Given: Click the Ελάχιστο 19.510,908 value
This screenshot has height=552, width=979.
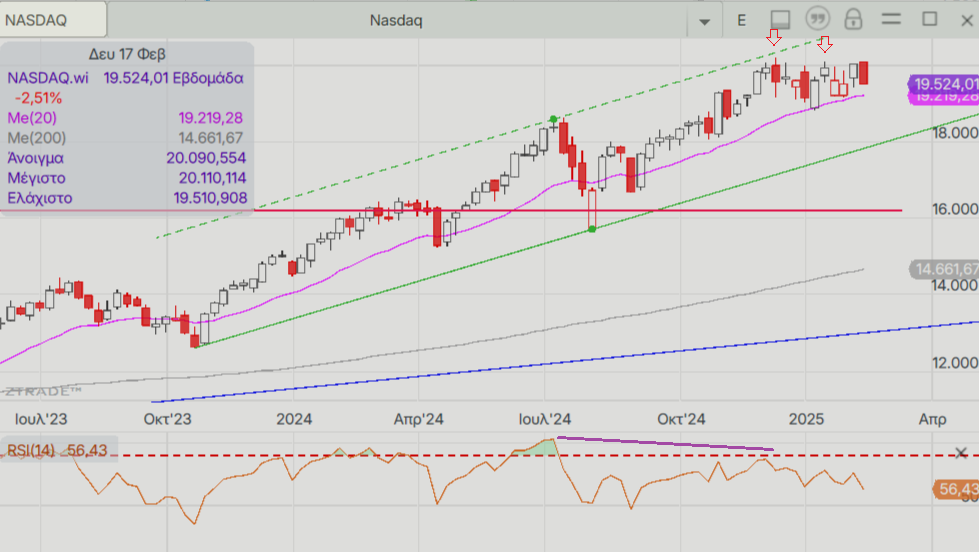Looking at the screenshot, I should (210, 198).
